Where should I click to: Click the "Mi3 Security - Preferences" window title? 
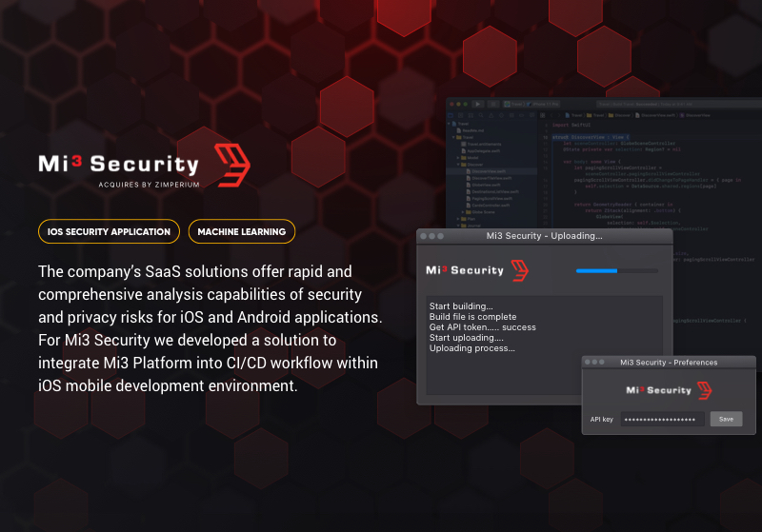[669, 362]
